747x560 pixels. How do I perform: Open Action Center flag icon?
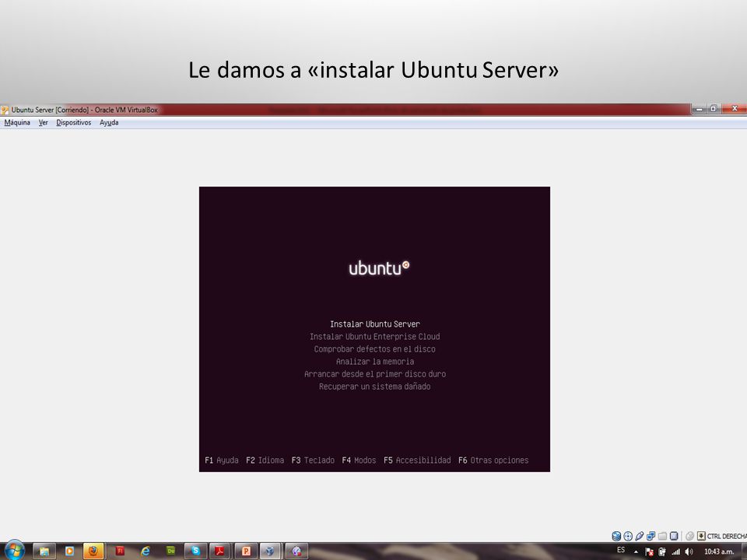click(x=649, y=551)
